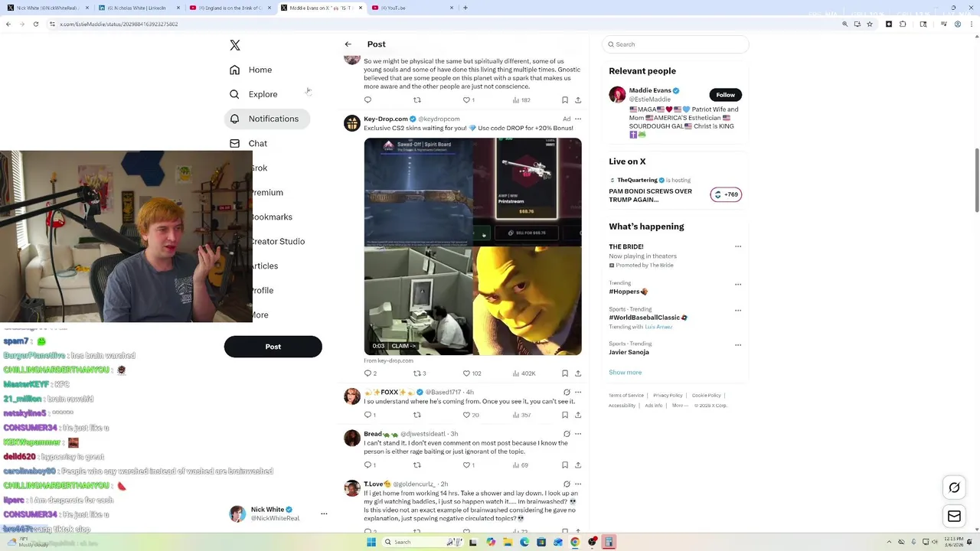This screenshot has width=980, height=551.
Task: Reload the page in the browser
Action: (35, 24)
